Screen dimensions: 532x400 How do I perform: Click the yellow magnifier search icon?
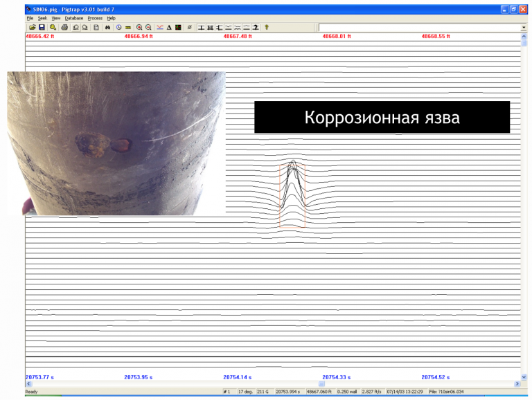pos(53,28)
